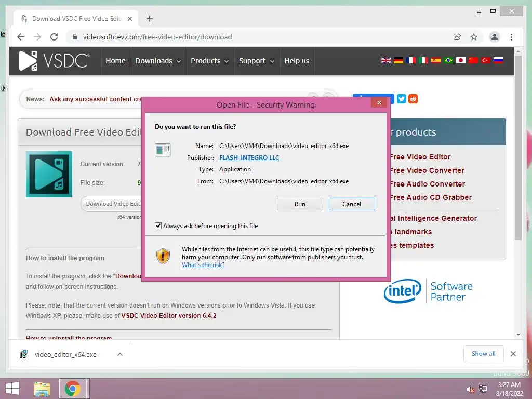
Task: Dismiss the downloads bar with its X
Action: click(513, 354)
